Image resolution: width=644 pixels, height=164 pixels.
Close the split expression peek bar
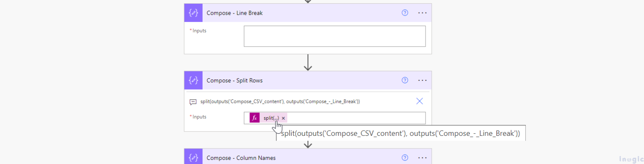pos(419,101)
